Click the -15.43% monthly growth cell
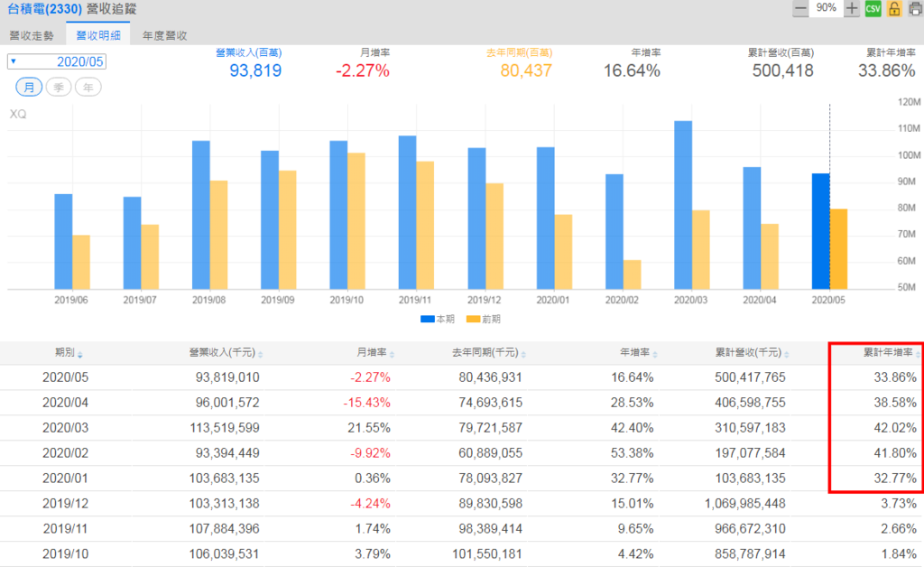 pos(367,403)
